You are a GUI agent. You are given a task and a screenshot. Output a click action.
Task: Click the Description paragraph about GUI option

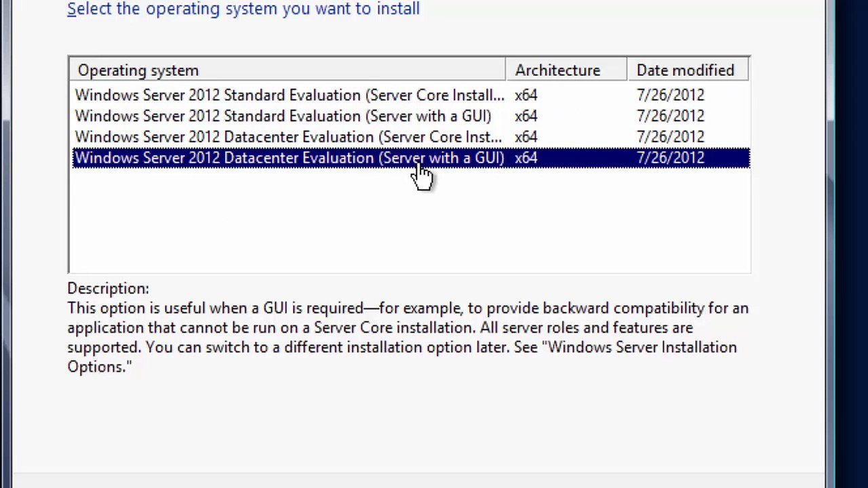coord(408,338)
